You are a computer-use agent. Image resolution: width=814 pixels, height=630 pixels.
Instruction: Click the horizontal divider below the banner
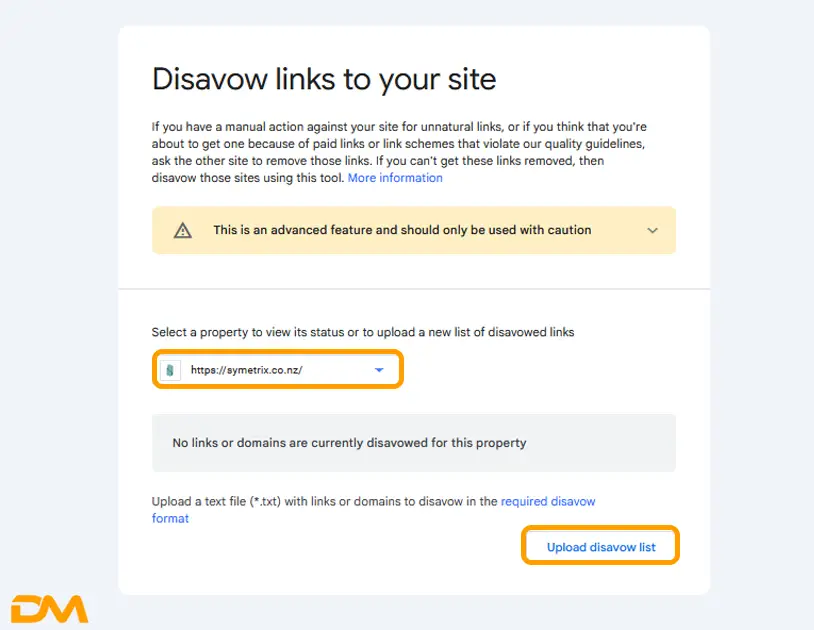(x=414, y=289)
